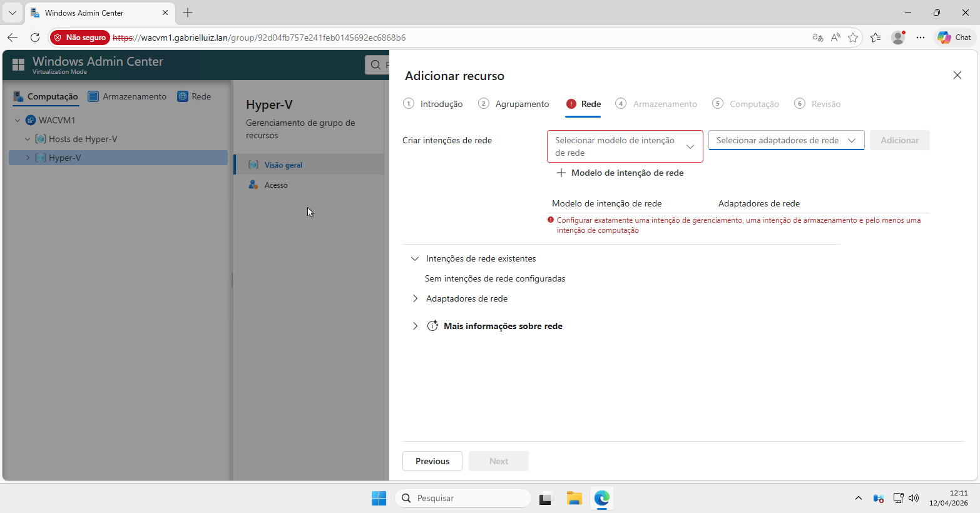The width and height of the screenshot is (980, 513).
Task: Go to the Agrupamento wizard step
Action: [x=514, y=104]
